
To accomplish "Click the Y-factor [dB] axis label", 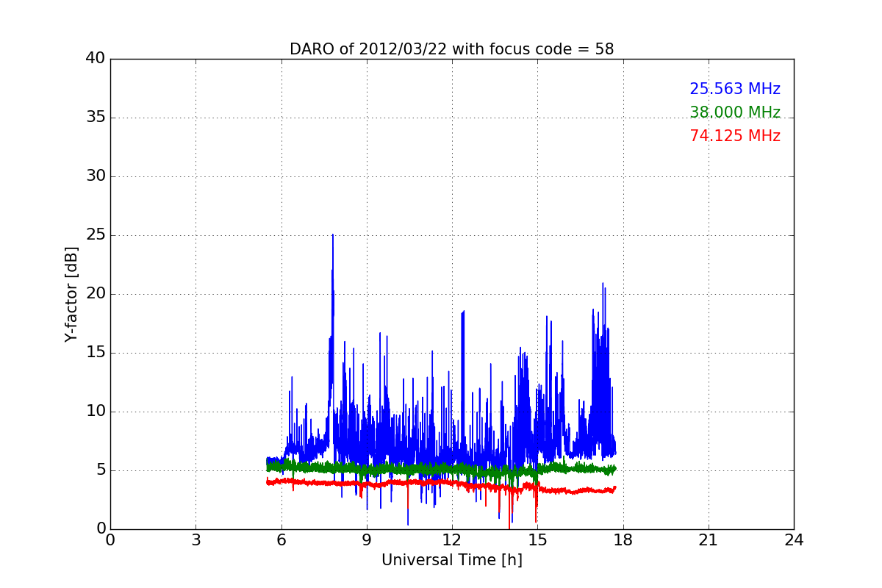I will (71, 294).
